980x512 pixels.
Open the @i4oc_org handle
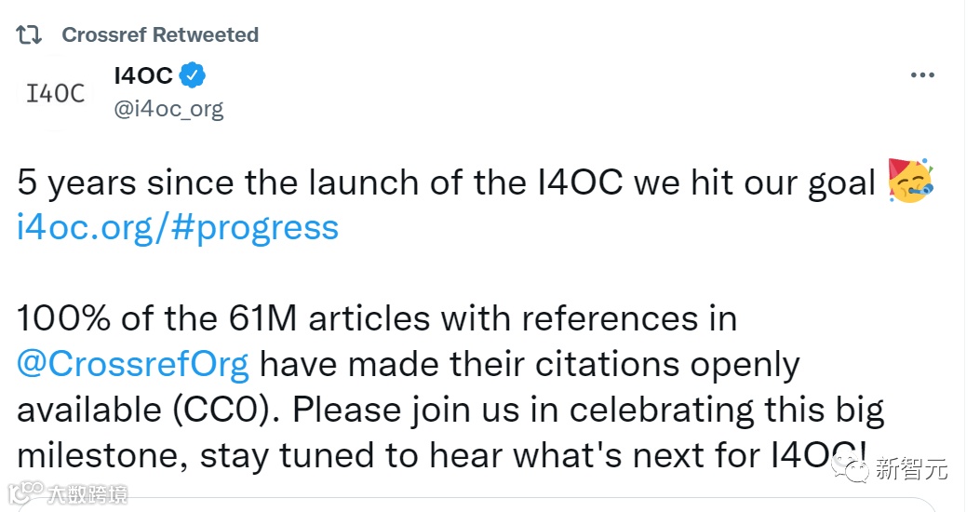[x=168, y=109]
